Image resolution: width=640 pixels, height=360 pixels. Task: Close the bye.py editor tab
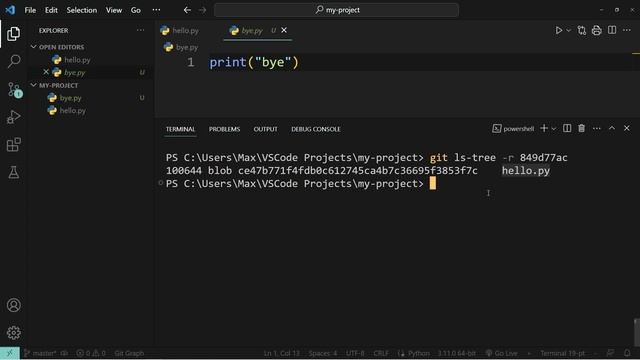click(x=284, y=30)
